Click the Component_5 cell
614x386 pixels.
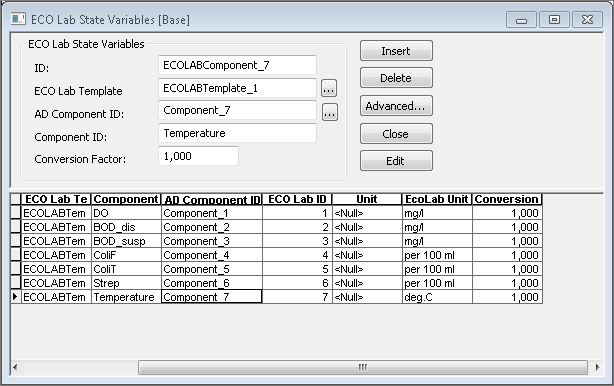(211, 269)
